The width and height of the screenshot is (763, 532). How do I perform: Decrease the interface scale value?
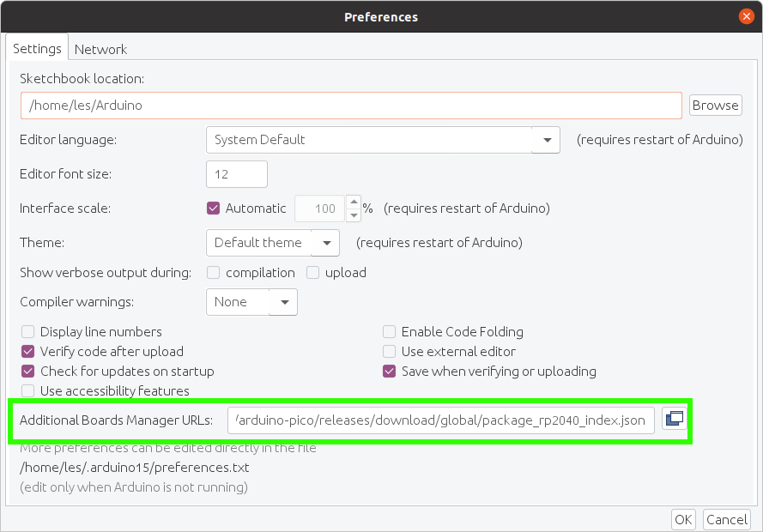point(352,215)
